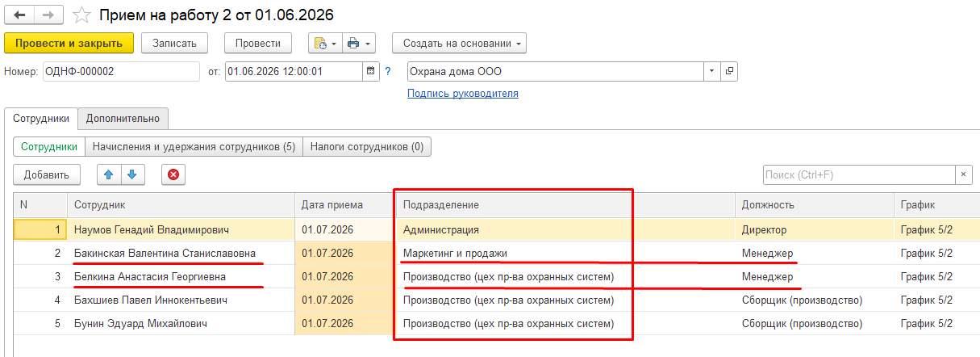Open Создать на основании dropdown

coord(459,43)
